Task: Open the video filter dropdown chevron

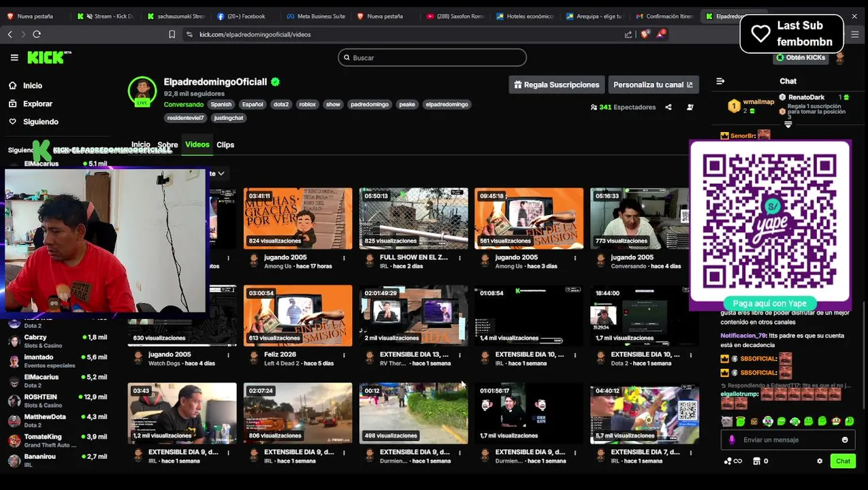Action: click(x=221, y=174)
